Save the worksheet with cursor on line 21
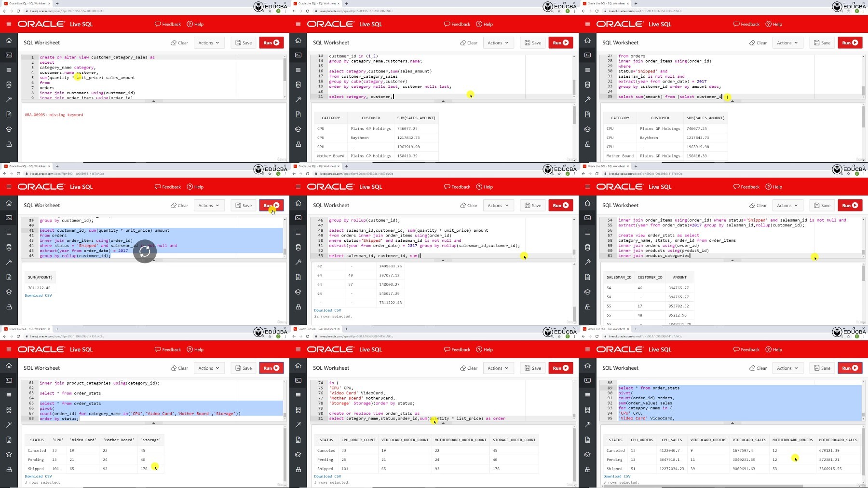868x488 pixels. pos(533,43)
